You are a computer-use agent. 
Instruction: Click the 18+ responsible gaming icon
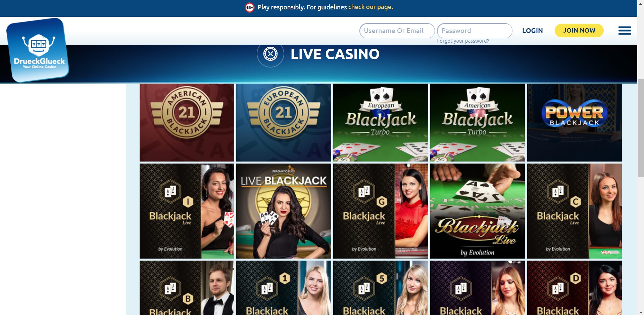coord(250,7)
